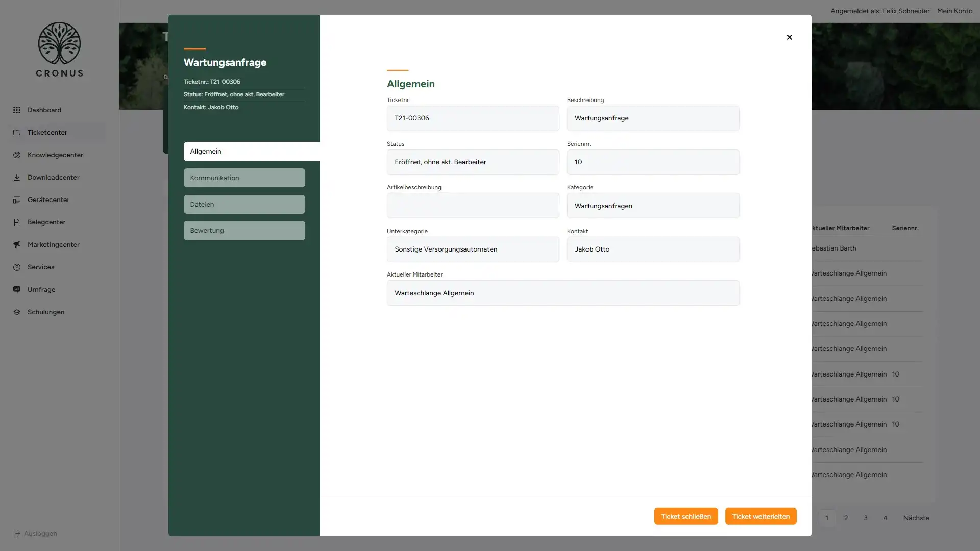
Task: Click the Marketingcenter megaphone icon
Action: (x=17, y=245)
